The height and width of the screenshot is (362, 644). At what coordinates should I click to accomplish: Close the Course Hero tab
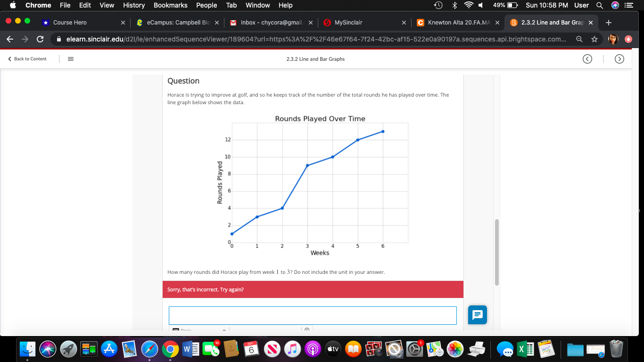(123, 22)
